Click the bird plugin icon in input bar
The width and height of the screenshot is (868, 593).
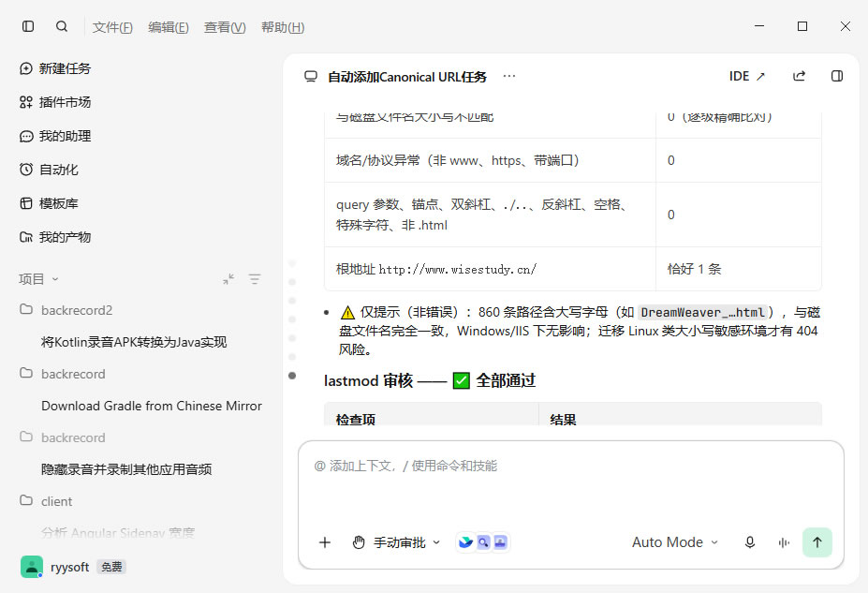[x=465, y=542]
